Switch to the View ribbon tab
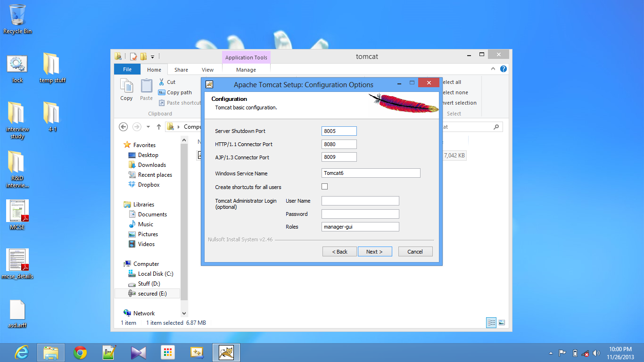This screenshot has width=644, height=362. [207, 69]
